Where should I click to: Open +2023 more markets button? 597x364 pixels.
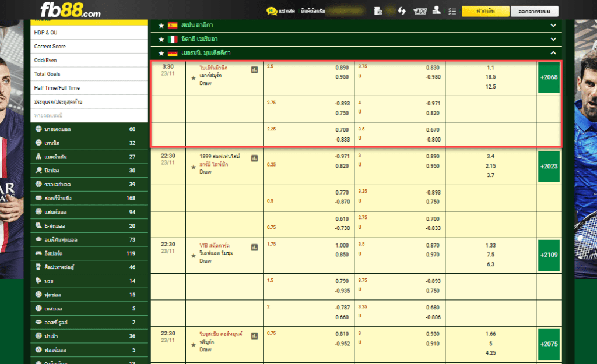549,167
